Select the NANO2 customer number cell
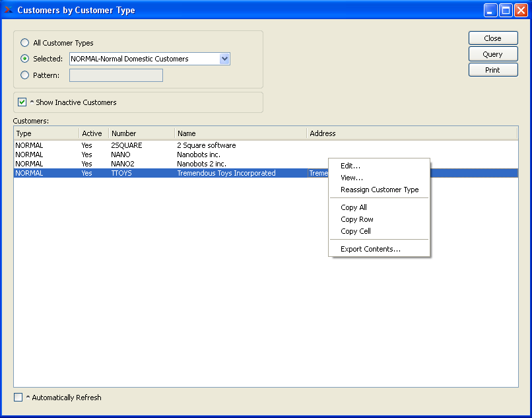This screenshot has height=418, width=532. pyautogui.click(x=123, y=164)
